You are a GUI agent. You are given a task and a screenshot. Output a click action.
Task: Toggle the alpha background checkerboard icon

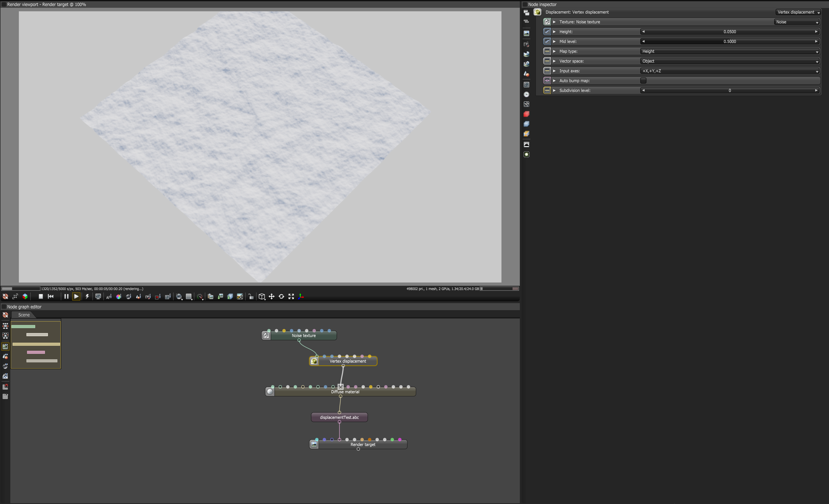pos(240,297)
